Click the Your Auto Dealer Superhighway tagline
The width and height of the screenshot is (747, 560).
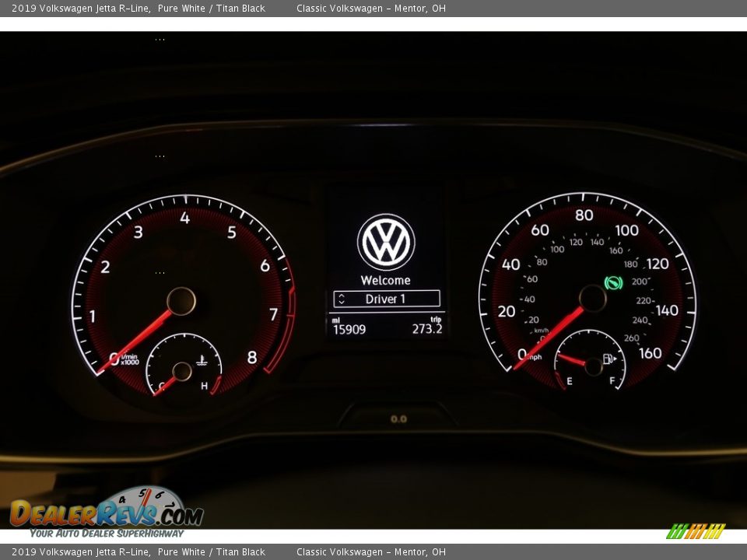click(106, 534)
